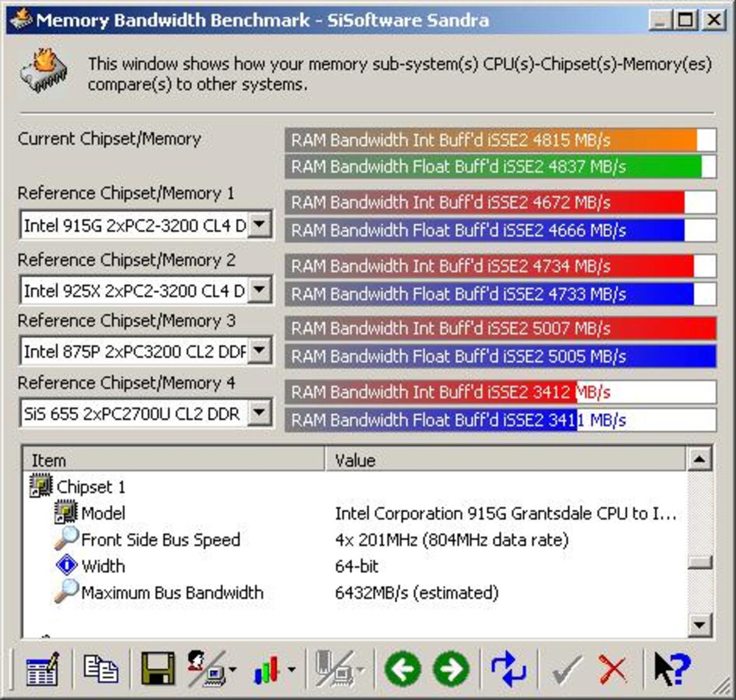Click the Front Side Bus Speed magnifier icon
Viewport: 736px width, 700px height.
[x=66, y=538]
